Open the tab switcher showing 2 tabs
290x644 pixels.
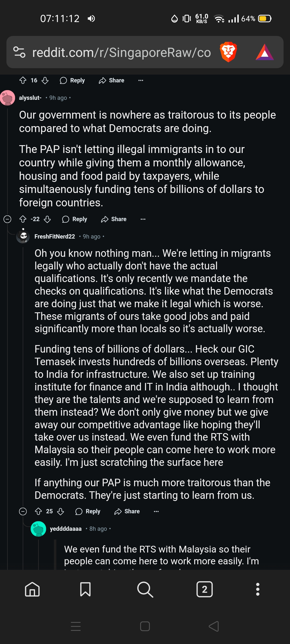(204, 590)
